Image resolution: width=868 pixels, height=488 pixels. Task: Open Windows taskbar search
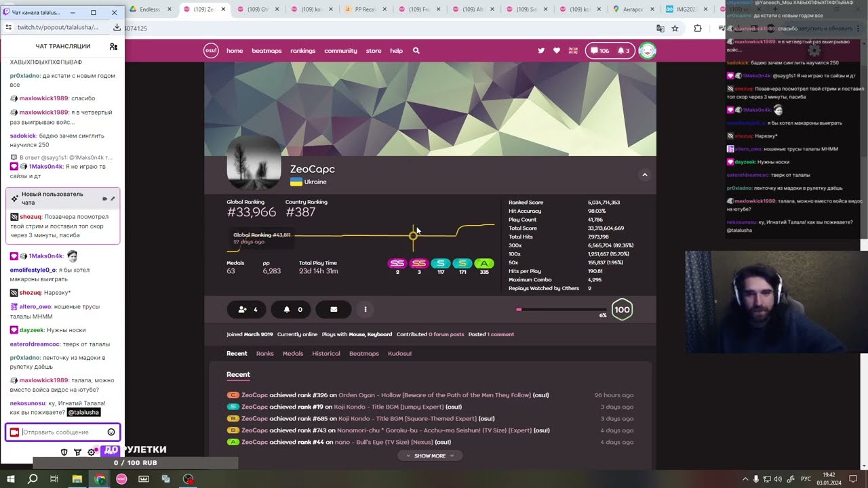pos(33,479)
